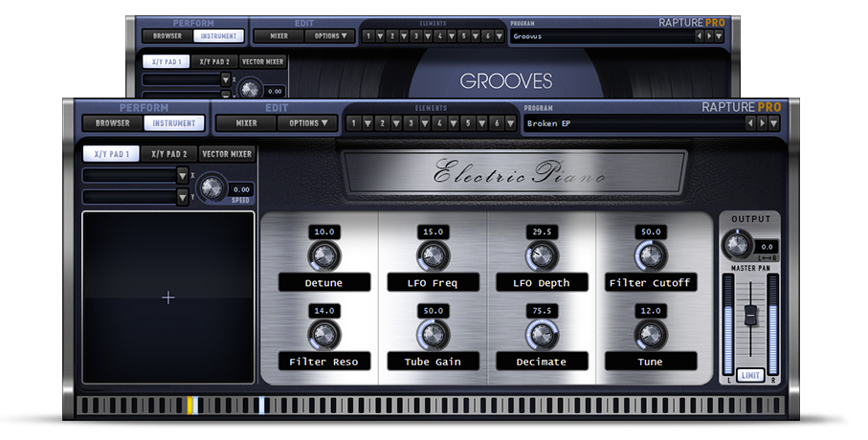
Task: Click the Filter Reso knob
Action: pyautogui.click(x=324, y=335)
